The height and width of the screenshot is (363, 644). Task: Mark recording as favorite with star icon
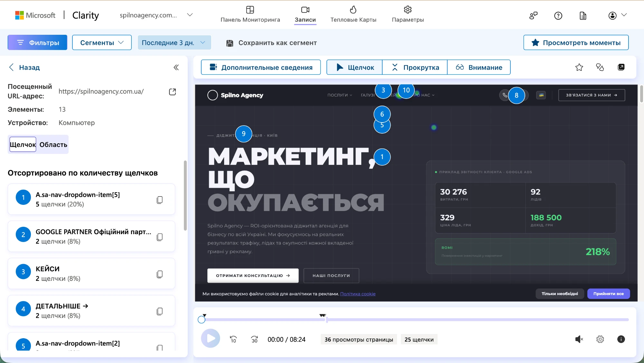579,67
